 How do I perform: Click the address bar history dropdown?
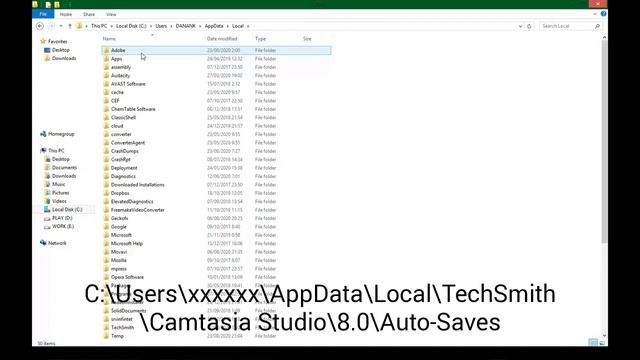pos(520,26)
